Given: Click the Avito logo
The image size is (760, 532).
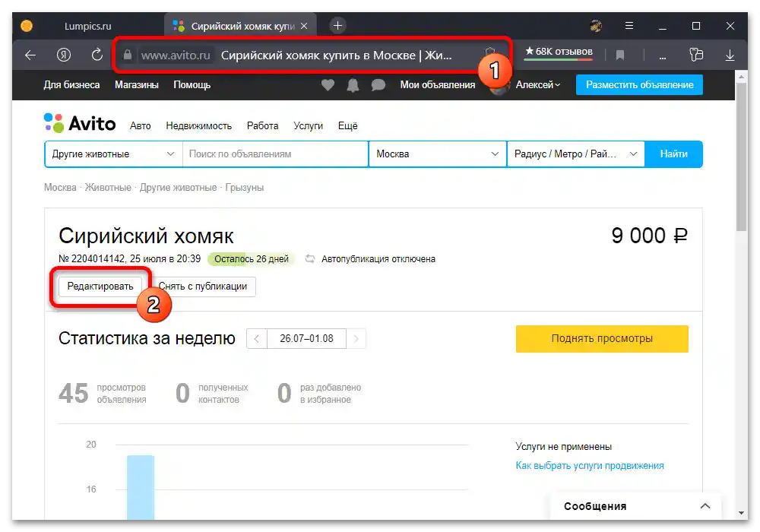Looking at the screenshot, I should pyautogui.click(x=80, y=123).
